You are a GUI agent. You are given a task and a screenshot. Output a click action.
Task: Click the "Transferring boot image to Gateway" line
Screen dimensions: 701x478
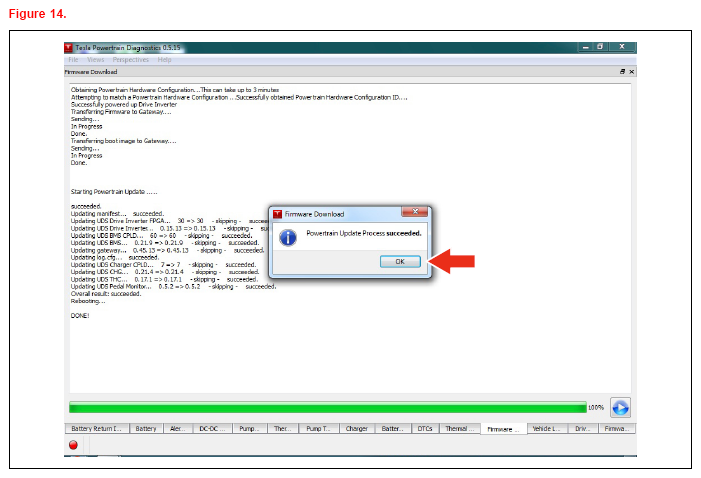coord(123,141)
